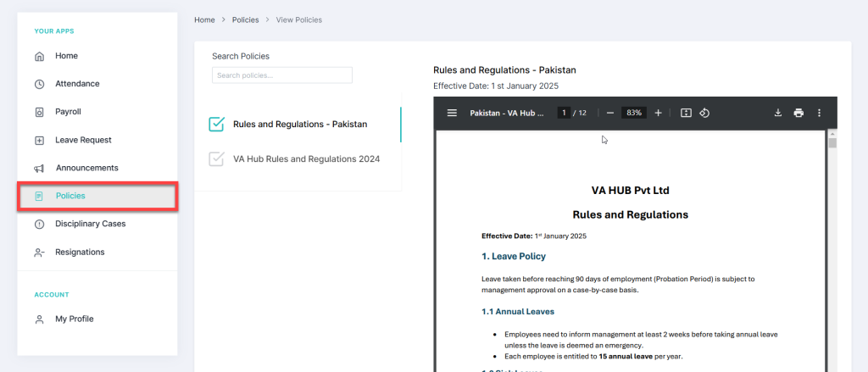868x372 pixels.
Task: Click the YOUR APPS section label
Action: tap(54, 31)
